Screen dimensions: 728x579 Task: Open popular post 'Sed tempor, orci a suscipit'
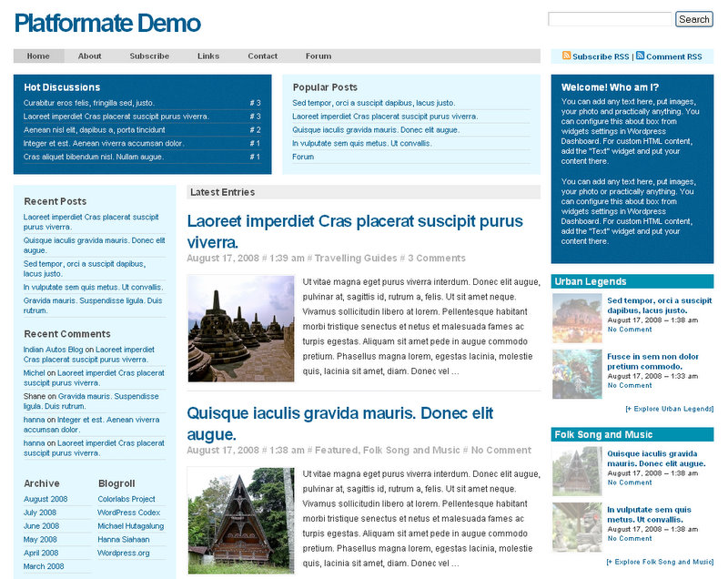point(374,103)
